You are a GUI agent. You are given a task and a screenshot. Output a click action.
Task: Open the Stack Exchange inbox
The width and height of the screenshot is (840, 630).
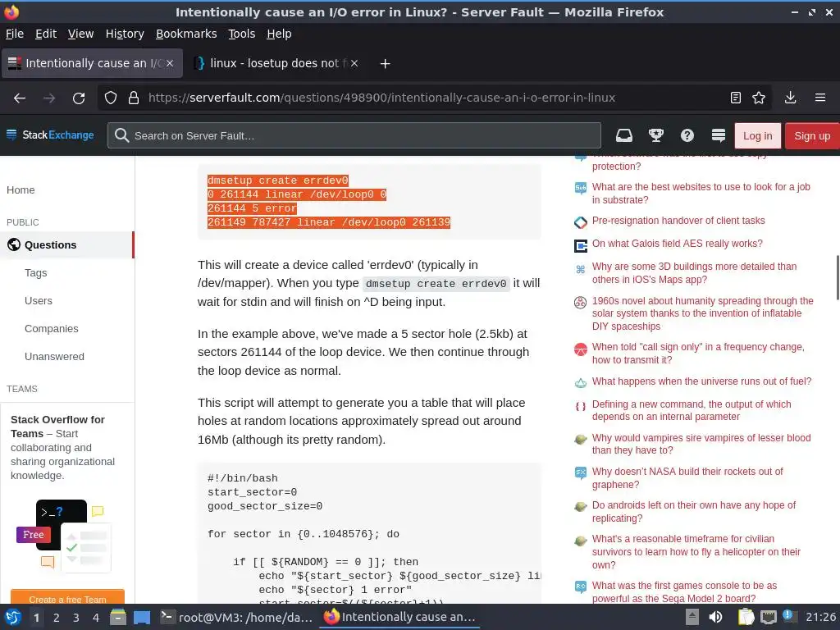pyautogui.click(x=624, y=135)
